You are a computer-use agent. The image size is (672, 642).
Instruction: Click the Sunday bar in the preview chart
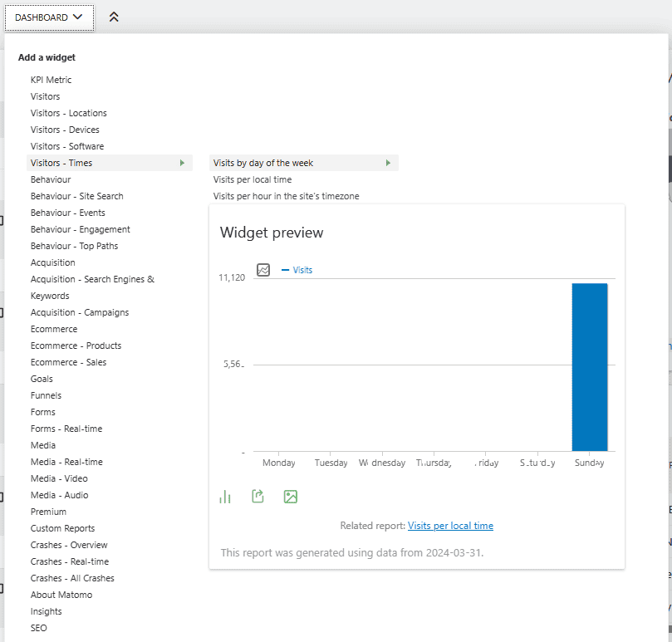click(x=589, y=365)
